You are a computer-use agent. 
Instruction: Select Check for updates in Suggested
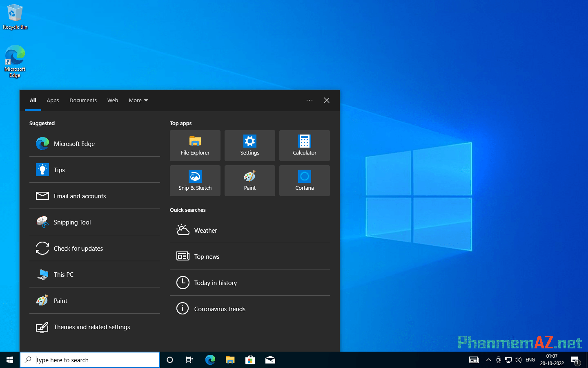pos(78,248)
